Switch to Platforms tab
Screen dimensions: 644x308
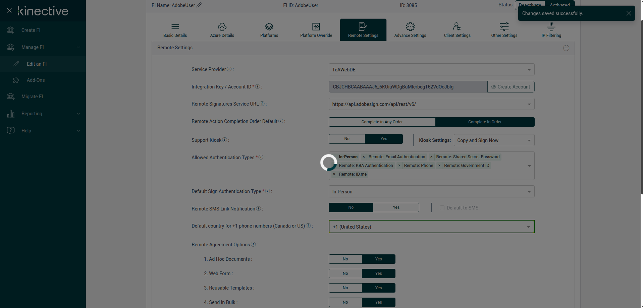coord(269,30)
